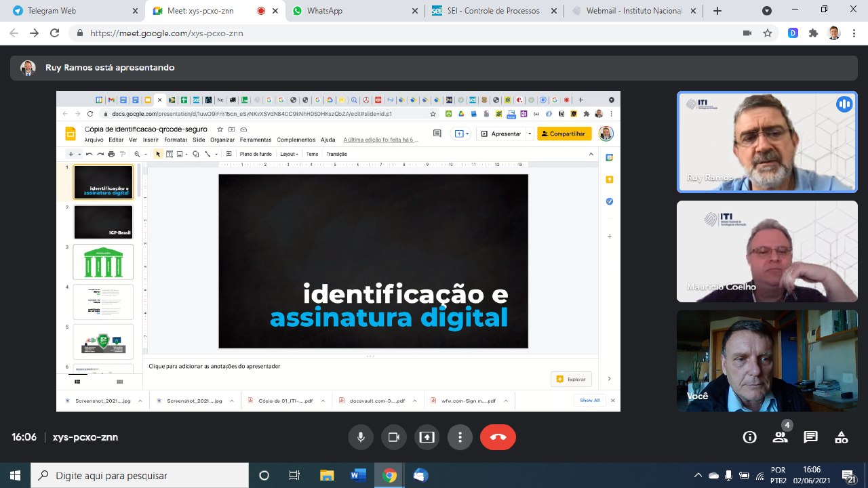This screenshot has height=488, width=868.
Task: Open the activities icon in Meet
Action: coord(841,437)
